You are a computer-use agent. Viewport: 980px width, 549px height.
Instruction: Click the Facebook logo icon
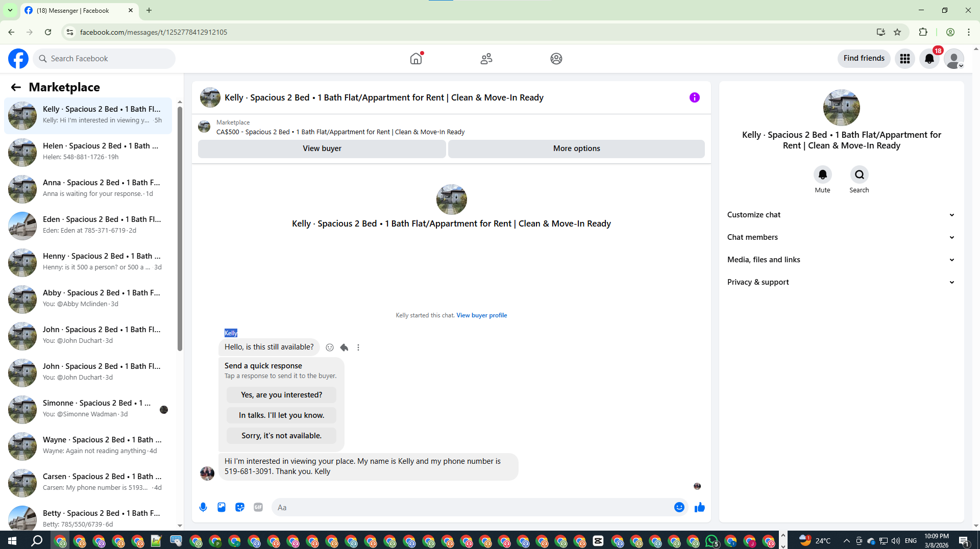coord(18,59)
